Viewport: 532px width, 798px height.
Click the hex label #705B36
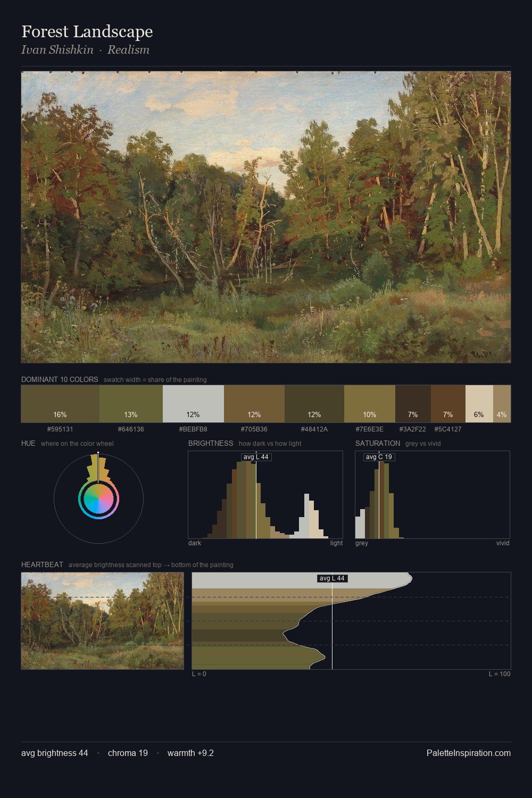coord(254,429)
